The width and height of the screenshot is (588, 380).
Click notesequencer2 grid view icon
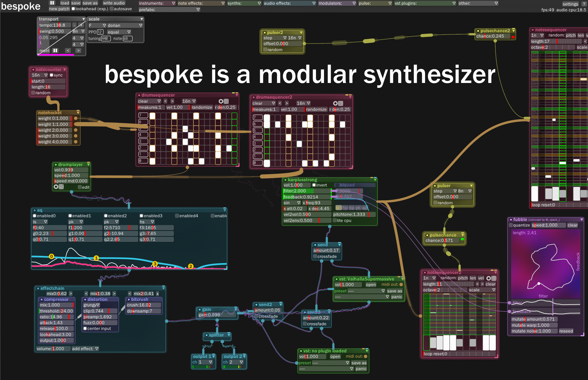[494, 278]
